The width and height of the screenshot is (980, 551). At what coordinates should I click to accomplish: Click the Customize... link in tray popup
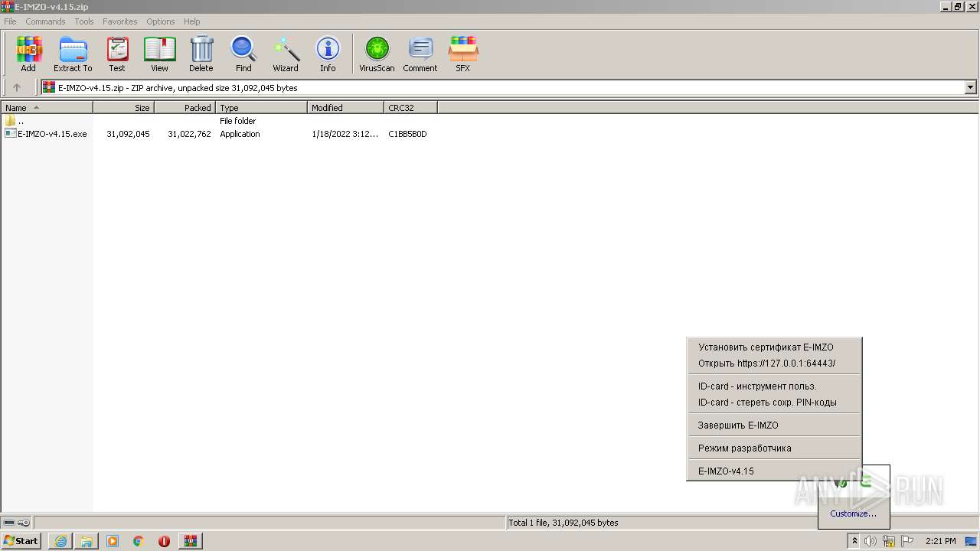[853, 514]
